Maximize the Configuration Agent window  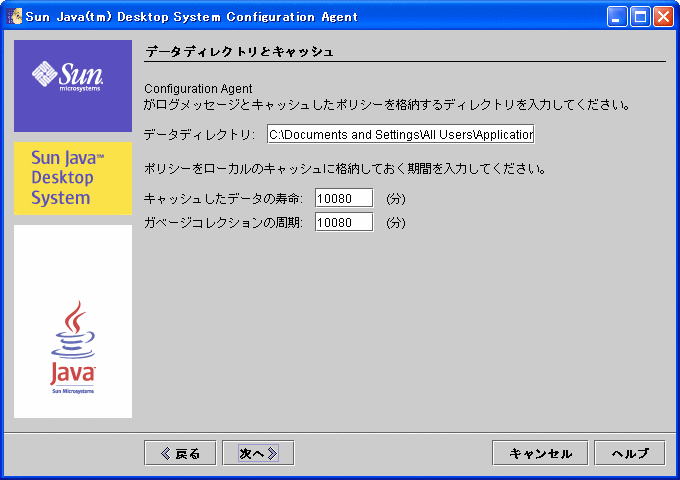point(640,17)
